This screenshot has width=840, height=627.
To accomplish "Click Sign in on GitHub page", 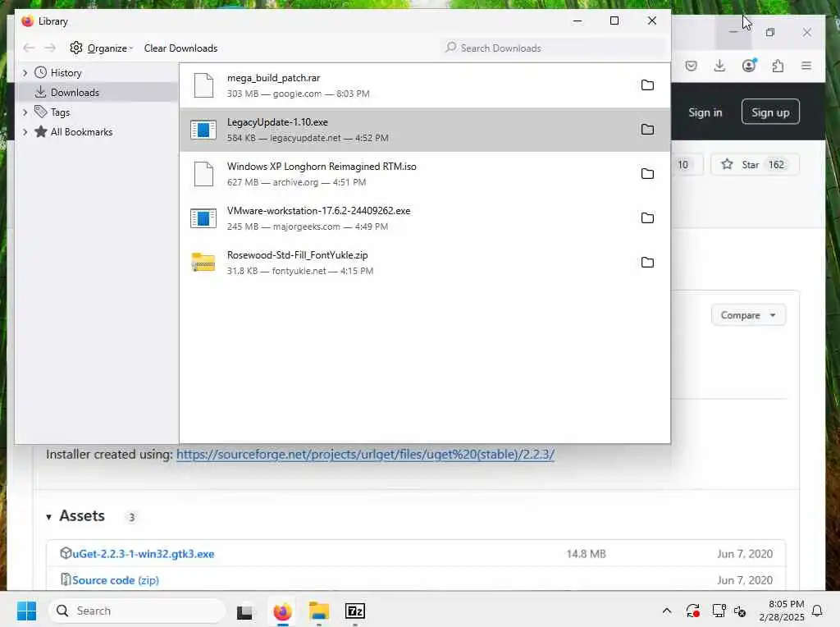I will (x=705, y=112).
